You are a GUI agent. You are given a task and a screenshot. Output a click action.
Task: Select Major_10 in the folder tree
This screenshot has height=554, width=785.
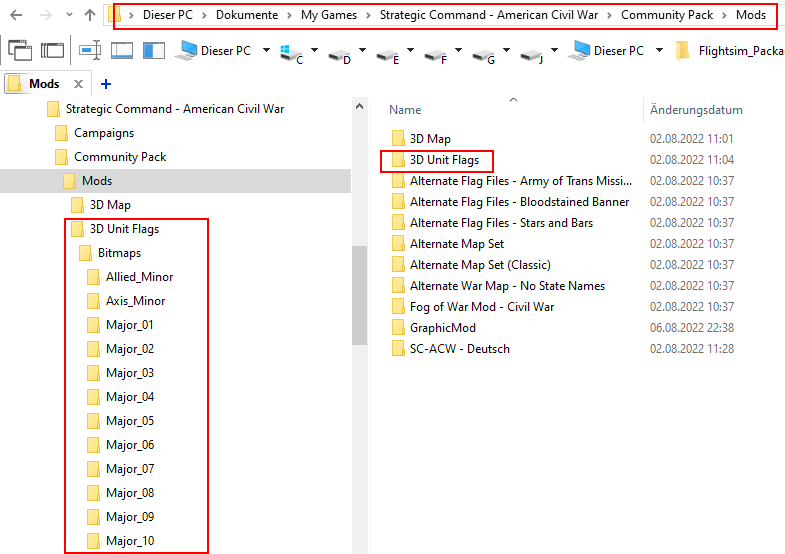[x=120, y=541]
